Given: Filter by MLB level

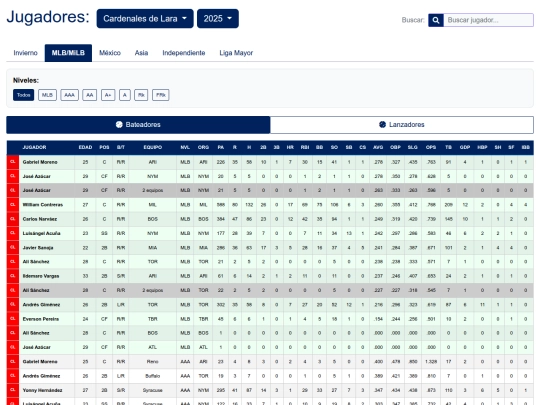Looking at the screenshot, I should point(47,95).
